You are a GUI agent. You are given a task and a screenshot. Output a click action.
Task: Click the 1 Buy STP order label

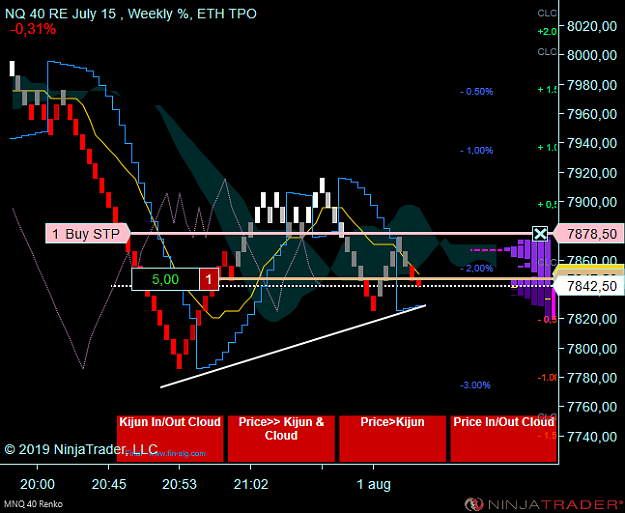coord(87,234)
